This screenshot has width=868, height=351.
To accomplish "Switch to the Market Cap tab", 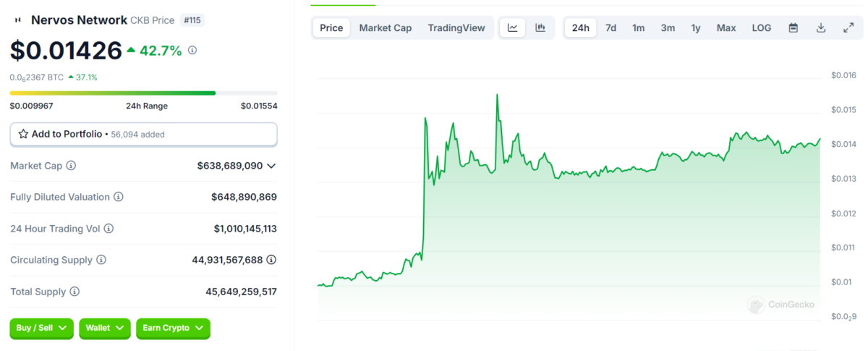I will click(385, 28).
